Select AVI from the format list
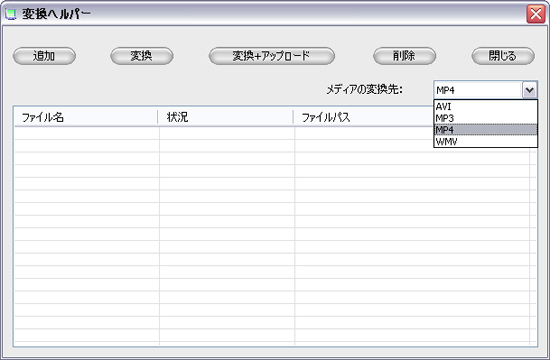The image size is (550, 360). click(x=485, y=106)
